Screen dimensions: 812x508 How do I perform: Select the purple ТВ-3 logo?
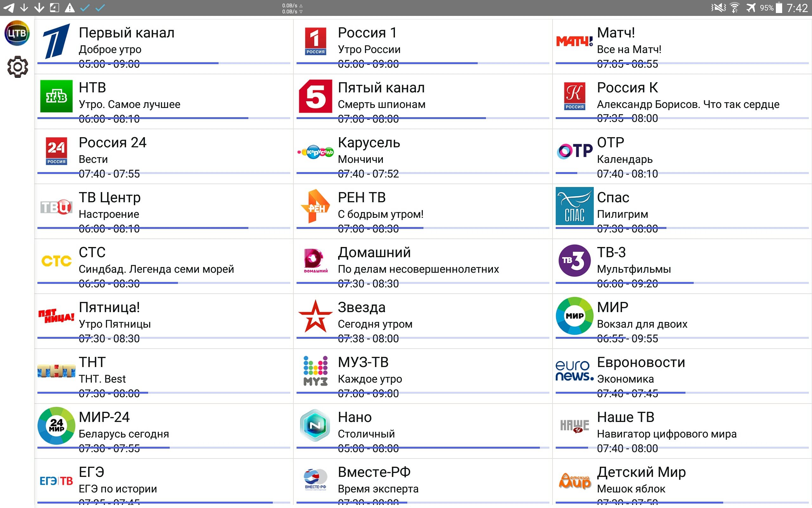(x=574, y=261)
